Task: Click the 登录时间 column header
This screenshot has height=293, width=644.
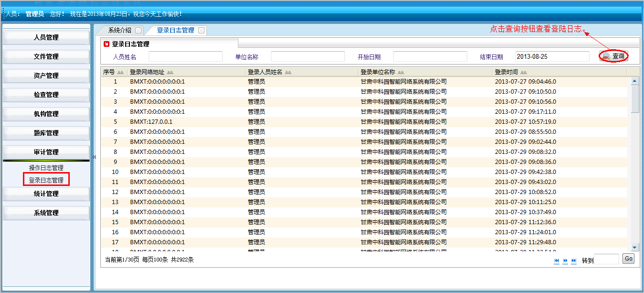Action: tap(506, 72)
